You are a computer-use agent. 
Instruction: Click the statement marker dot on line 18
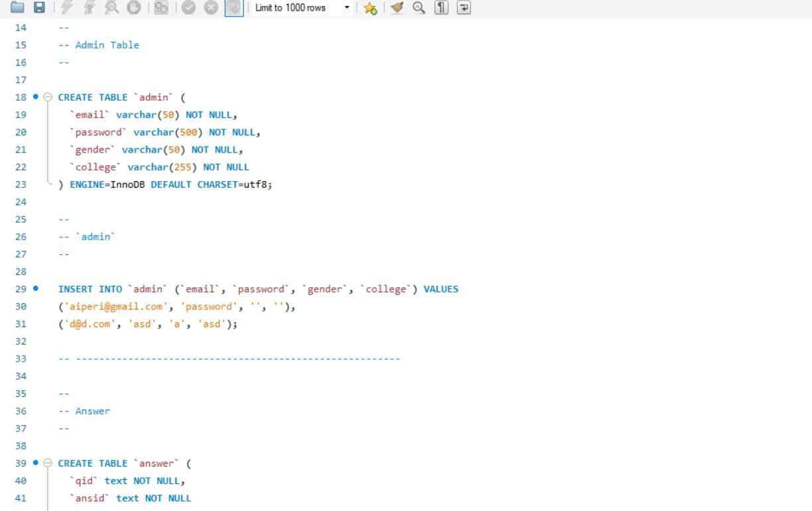click(36, 97)
